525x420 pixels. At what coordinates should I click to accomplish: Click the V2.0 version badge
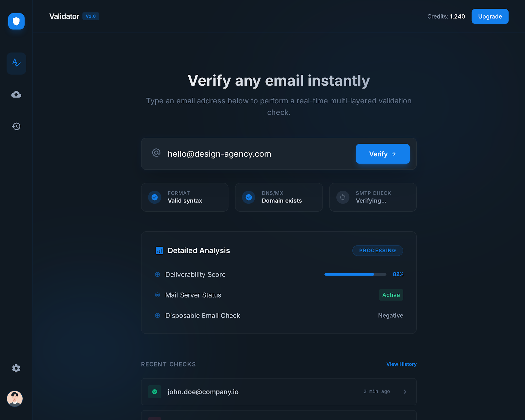tap(91, 16)
